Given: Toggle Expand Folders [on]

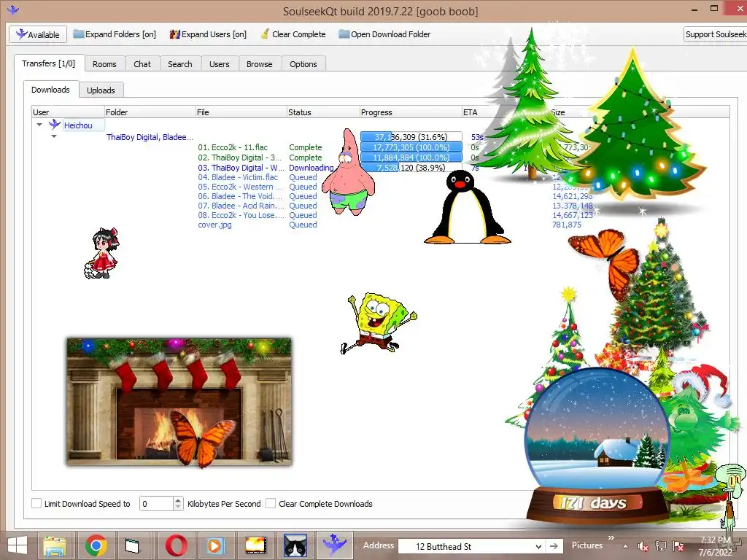Looking at the screenshot, I should point(115,34).
